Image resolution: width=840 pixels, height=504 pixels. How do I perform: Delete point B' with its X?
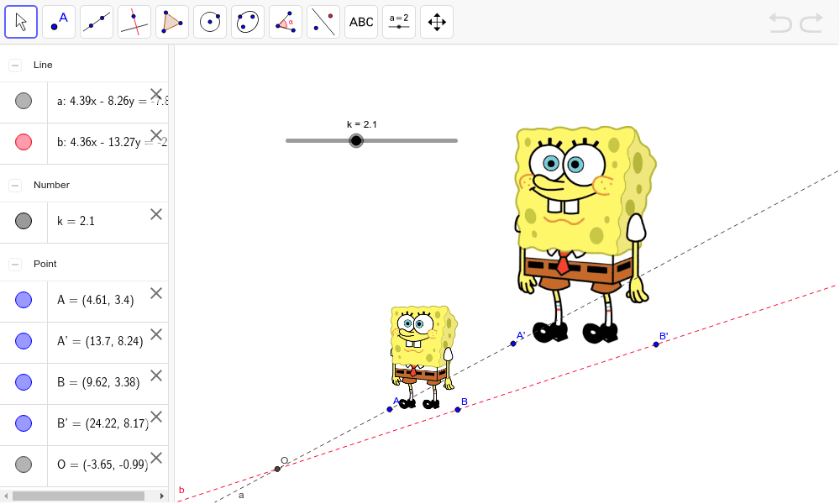coord(156,417)
